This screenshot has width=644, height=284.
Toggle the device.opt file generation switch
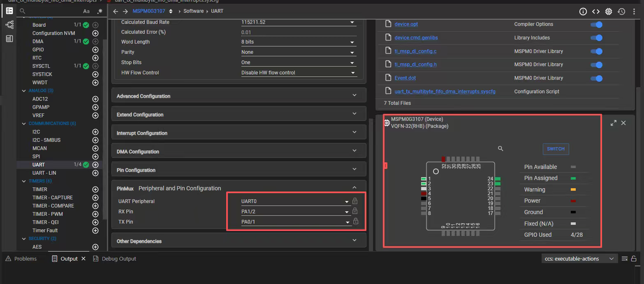[x=596, y=25]
